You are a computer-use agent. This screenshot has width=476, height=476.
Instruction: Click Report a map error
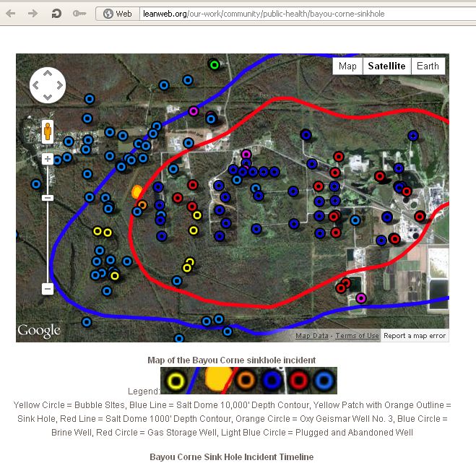414,336
